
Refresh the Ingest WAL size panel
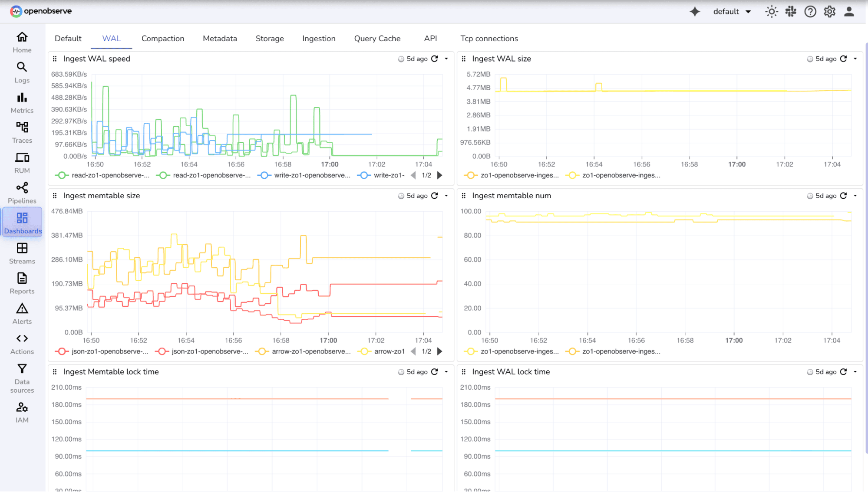tap(843, 59)
